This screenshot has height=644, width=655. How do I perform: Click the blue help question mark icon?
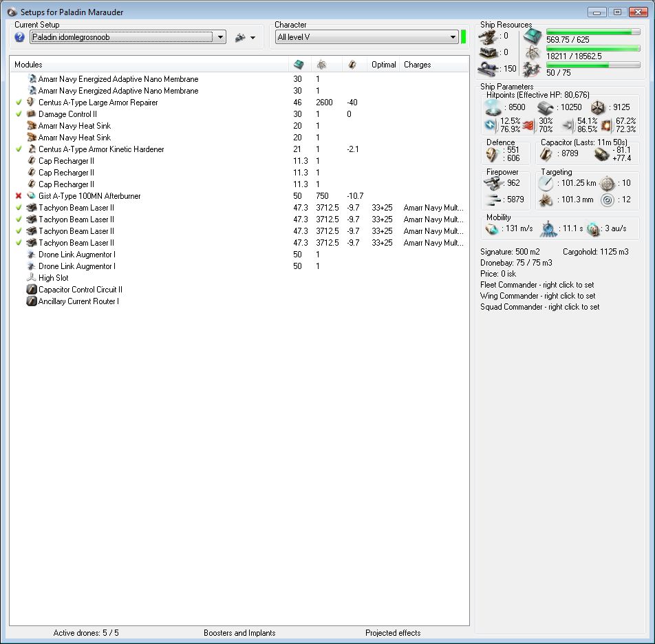tap(19, 37)
